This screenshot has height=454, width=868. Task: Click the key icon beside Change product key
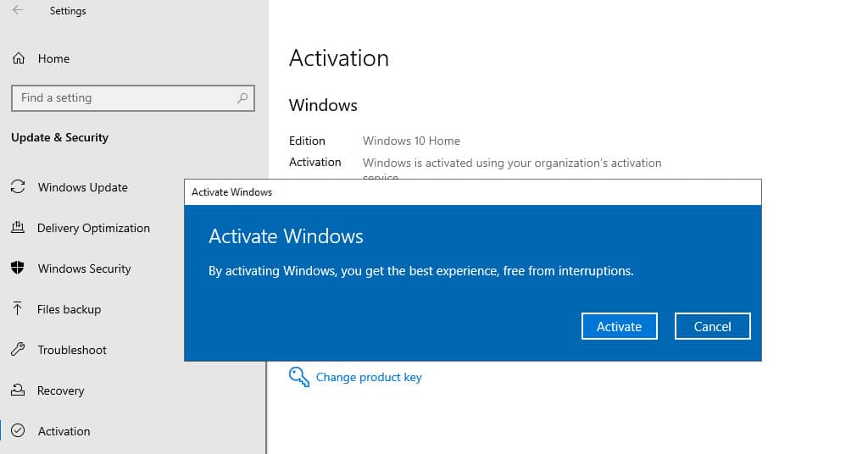(299, 377)
